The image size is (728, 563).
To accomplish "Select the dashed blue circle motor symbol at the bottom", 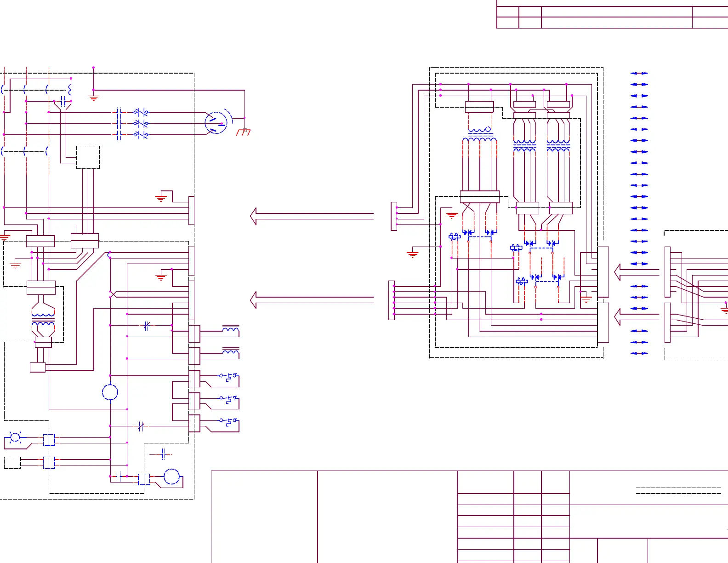I will [172, 477].
